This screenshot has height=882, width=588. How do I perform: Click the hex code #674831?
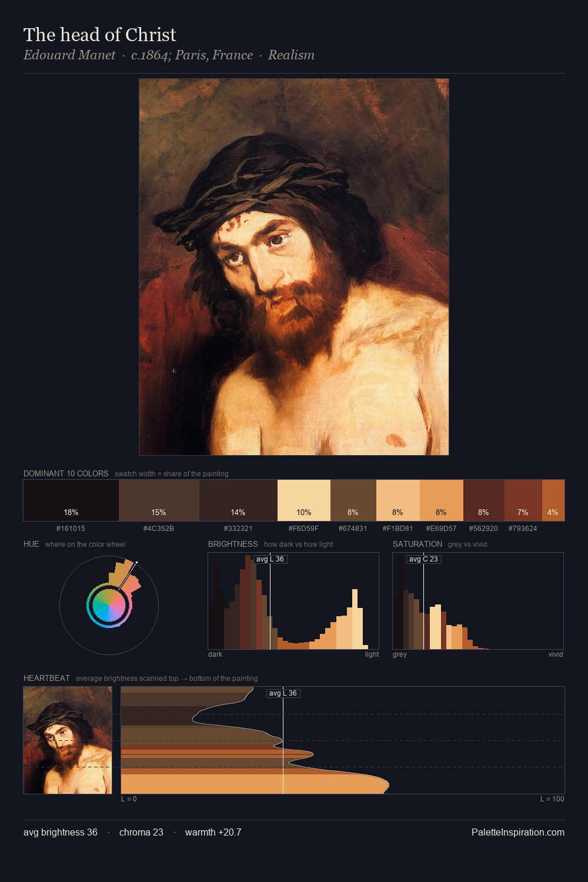click(353, 529)
